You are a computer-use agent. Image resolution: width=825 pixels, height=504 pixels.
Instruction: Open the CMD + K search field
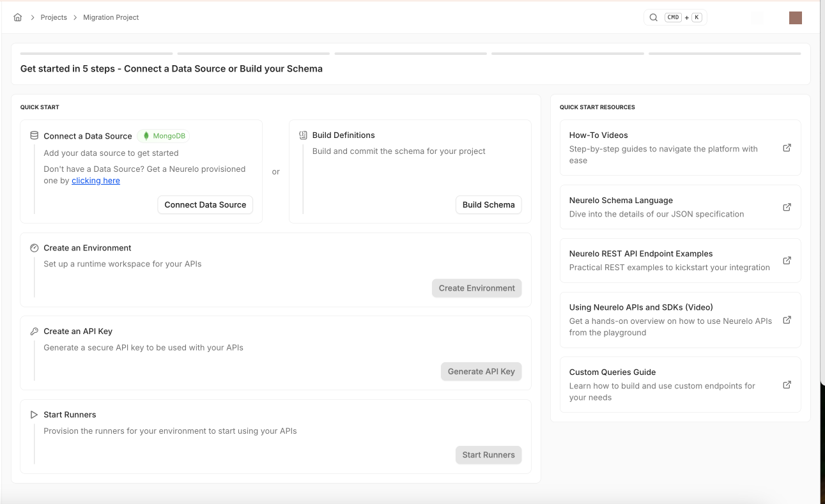tap(675, 17)
